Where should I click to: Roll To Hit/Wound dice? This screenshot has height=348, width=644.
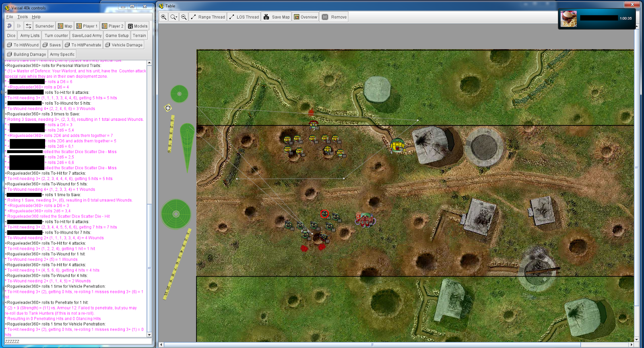click(x=23, y=45)
